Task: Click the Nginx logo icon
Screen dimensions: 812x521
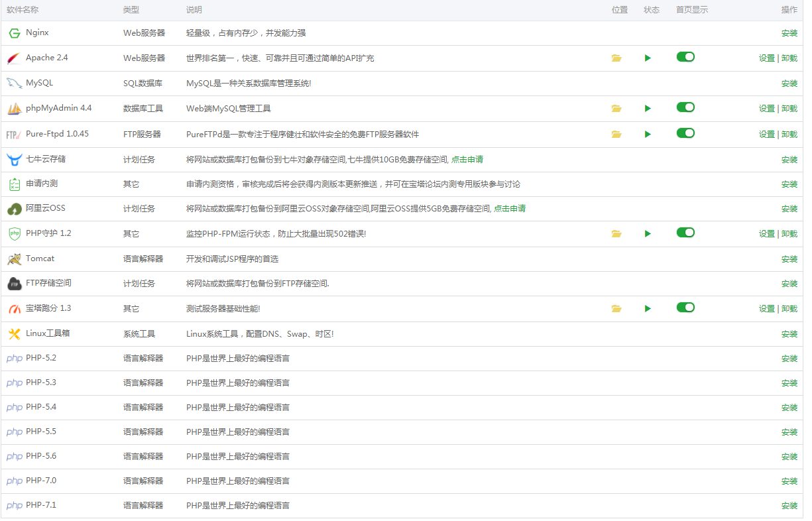Action: point(15,33)
